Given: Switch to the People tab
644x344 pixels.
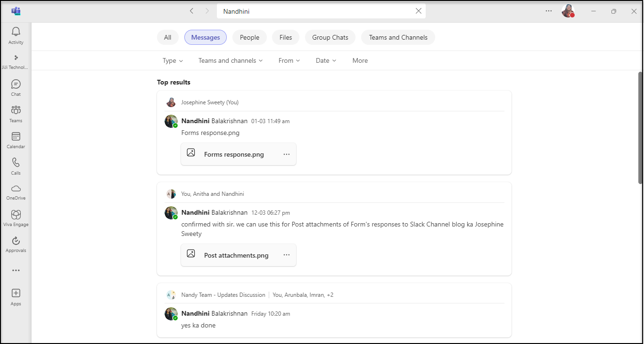Looking at the screenshot, I should (249, 37).
